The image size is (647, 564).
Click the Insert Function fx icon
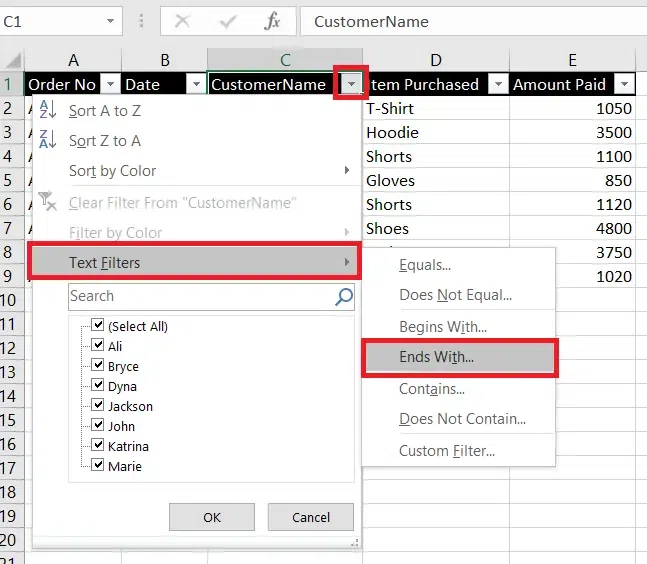pyautogui.click(x=272, y=22)
